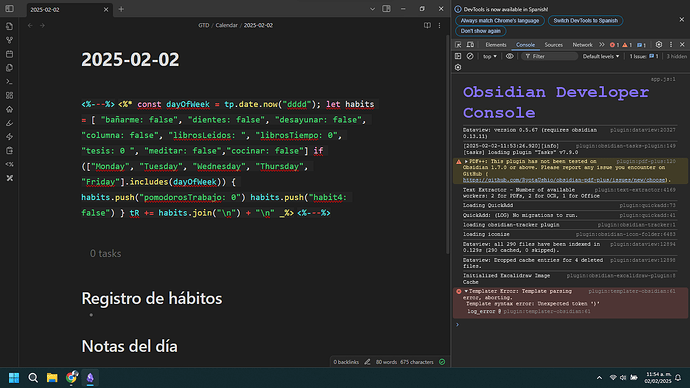Activate the inspect element picker

coord(458,45)
